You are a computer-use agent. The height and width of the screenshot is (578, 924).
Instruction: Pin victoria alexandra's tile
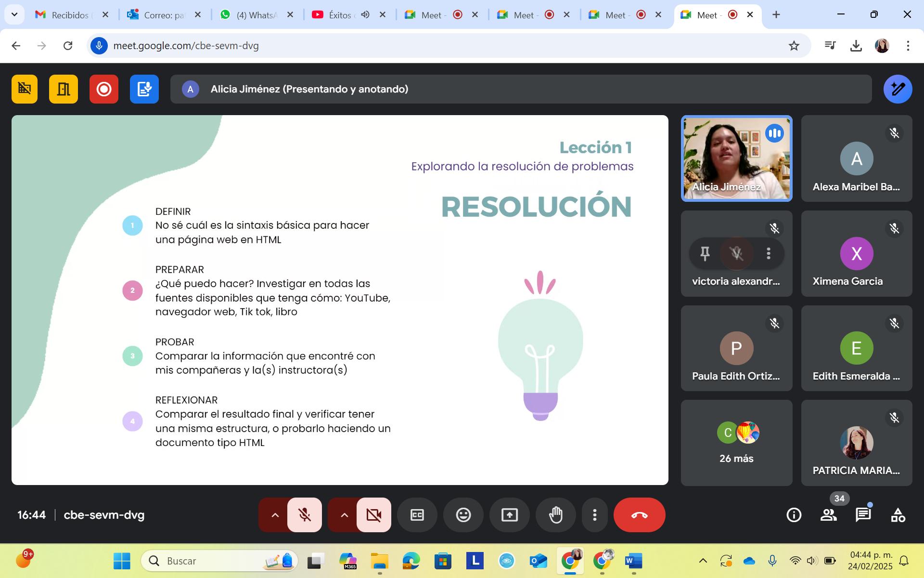click(x=705, y=253)
